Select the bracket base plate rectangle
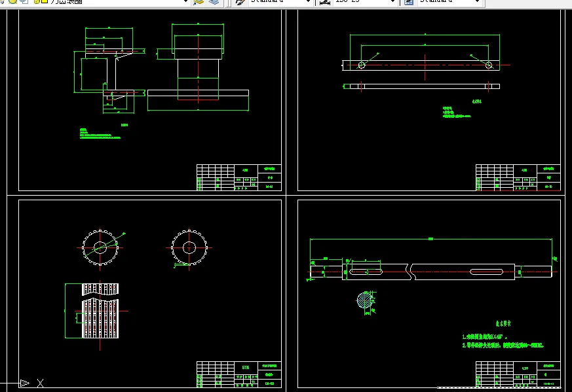Screen dimensions: 572x392 click(x=198, y=93)
